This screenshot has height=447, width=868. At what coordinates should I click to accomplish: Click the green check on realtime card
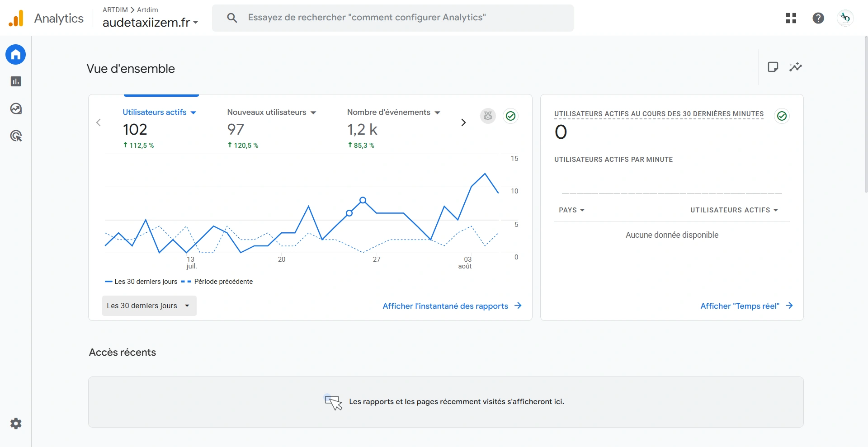pos(782,116)
